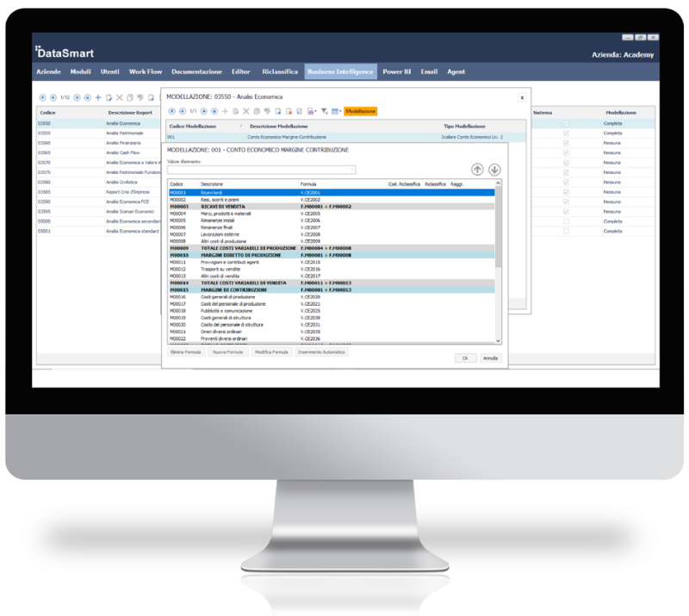Go to last record in main report navigator

click(x=87, y=98)
